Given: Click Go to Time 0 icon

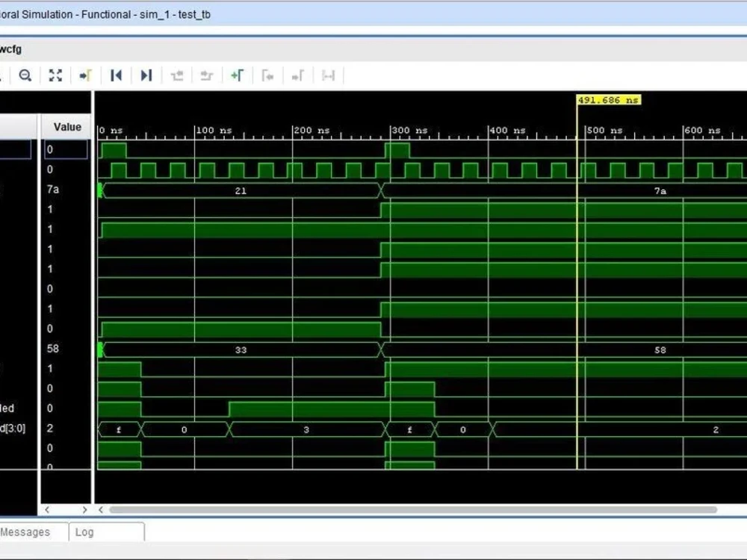Looking at the screenshot, I should point(116,75).
